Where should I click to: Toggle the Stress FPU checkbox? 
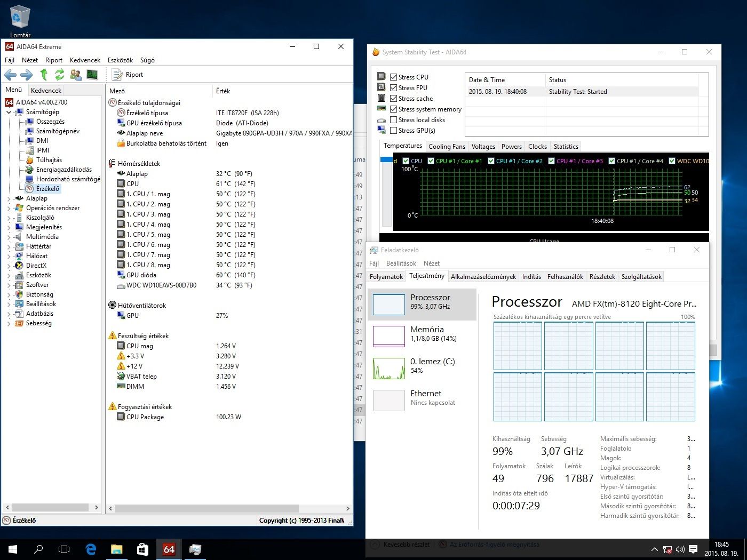coord(393,88)
